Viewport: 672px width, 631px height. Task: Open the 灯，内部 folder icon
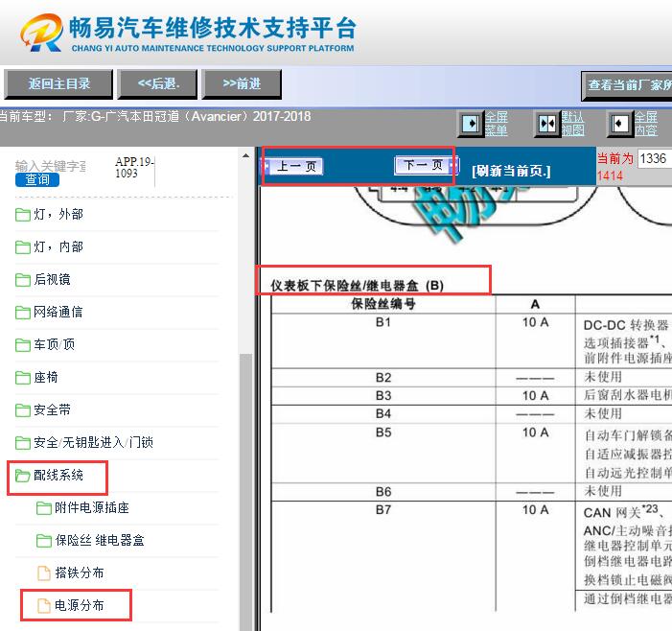click(x=22, y=246)
